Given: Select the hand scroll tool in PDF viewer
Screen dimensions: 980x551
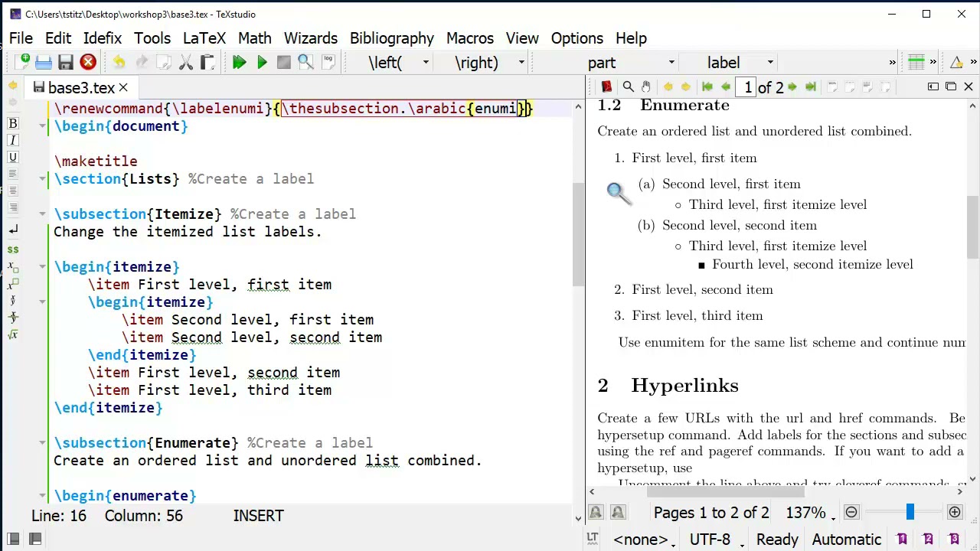Looking at the screenshot, I should pos(646,87).
